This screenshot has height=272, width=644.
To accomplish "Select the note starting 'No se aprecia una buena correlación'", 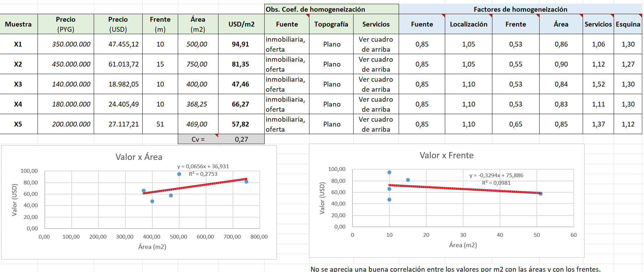I will click(x=455, y=269).
